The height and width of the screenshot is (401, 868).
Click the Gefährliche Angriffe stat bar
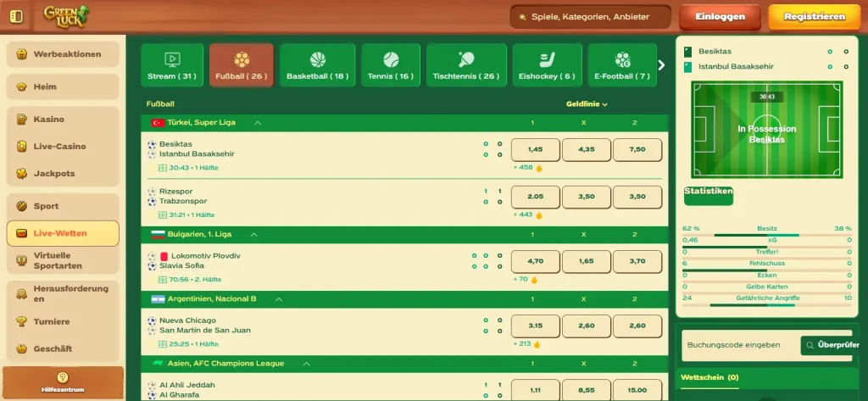pos(766,304)
